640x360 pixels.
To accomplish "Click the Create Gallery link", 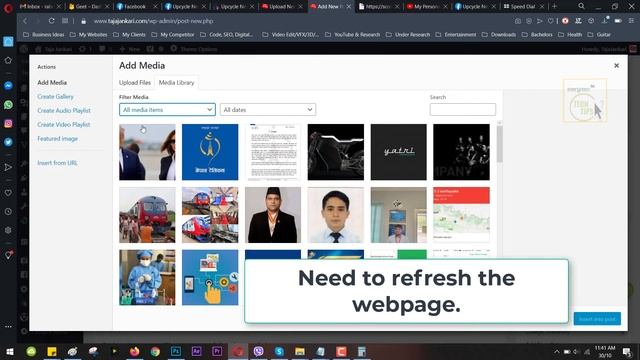I will 55,96.
